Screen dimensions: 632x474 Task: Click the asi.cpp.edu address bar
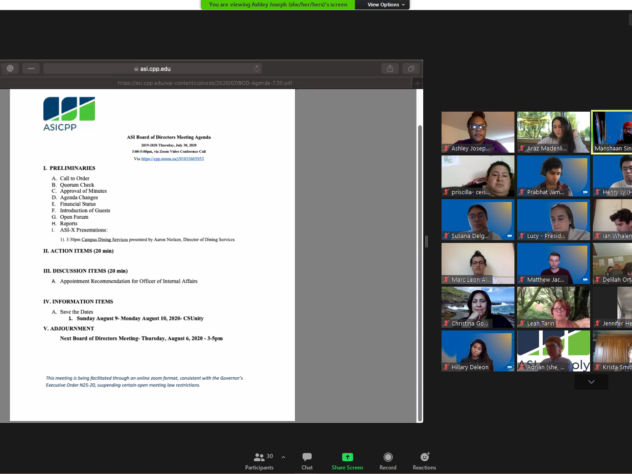click(152, 69)
